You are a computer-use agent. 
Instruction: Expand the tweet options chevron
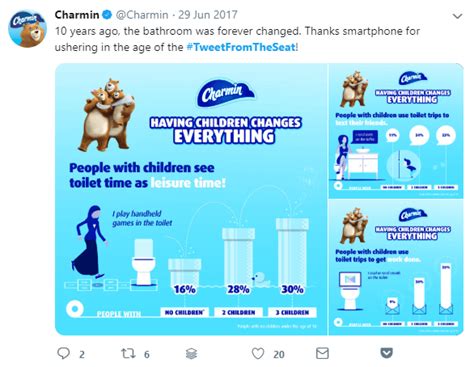click(458, 16)
